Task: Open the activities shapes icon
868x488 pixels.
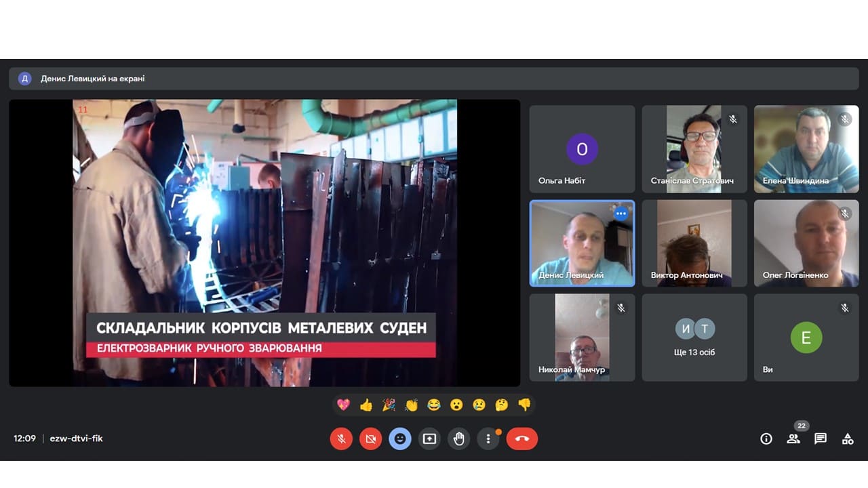Action: pos(848,439)
